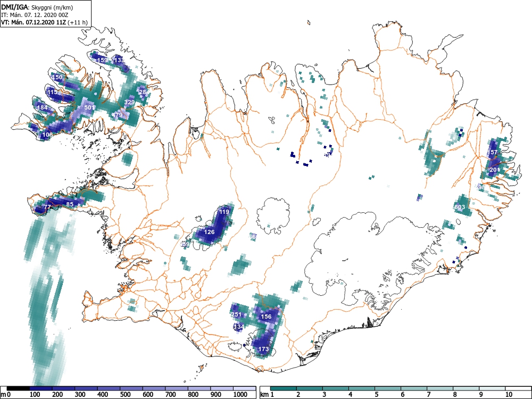Image resolution: width=532 pixels, height=399 pixels.
Task: Select the 'VT: Mán. 07.12.2020 11Z' valid time line
Action: (35, 22)
